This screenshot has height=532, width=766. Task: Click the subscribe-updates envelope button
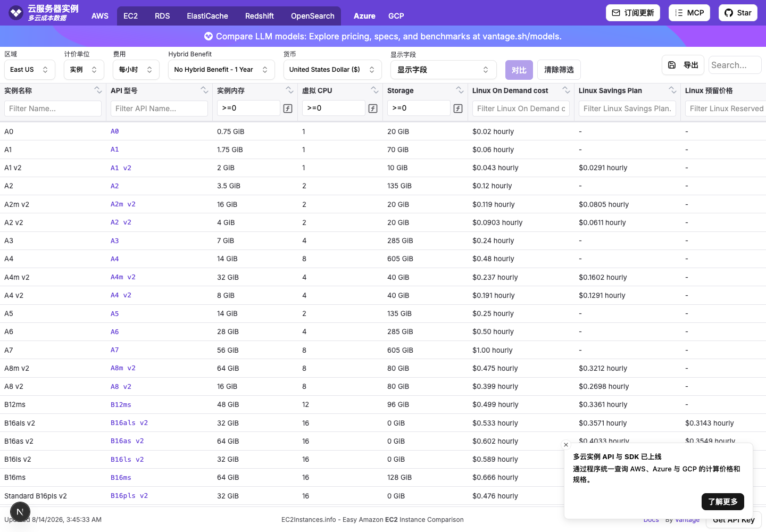(633, 13)
